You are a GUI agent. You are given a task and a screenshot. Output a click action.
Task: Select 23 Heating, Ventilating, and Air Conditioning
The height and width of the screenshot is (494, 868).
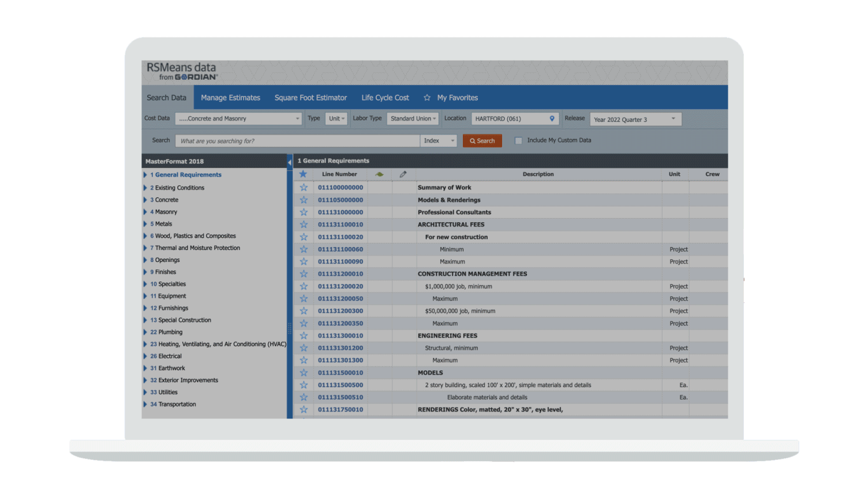coord(218,344)
